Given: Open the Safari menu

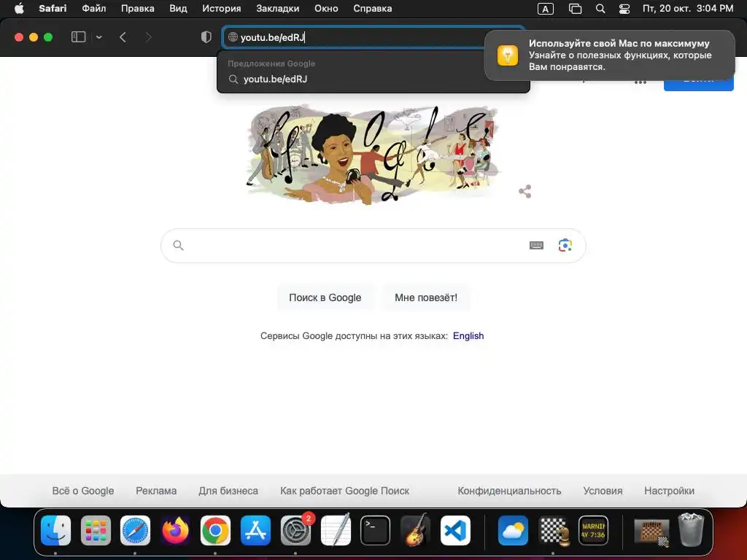Looking at the screenshot, I should [x=53, y=9].
